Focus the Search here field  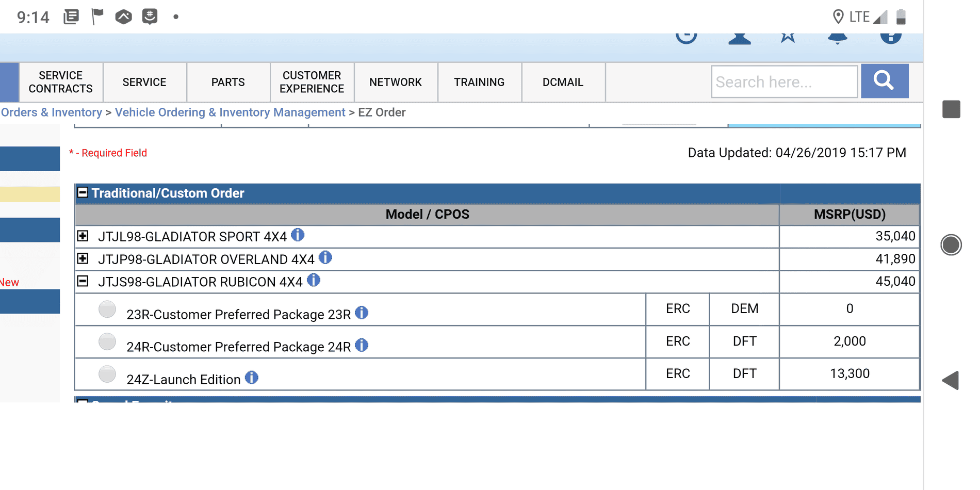785,81
